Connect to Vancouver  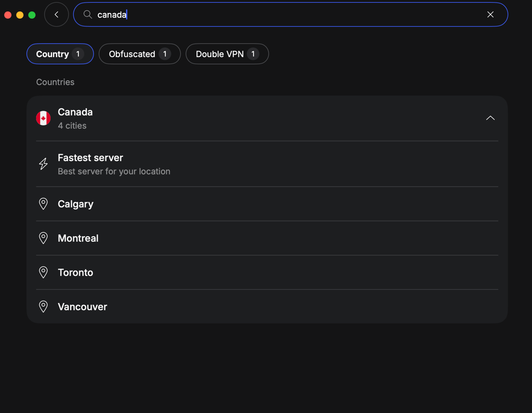point(267,307)
